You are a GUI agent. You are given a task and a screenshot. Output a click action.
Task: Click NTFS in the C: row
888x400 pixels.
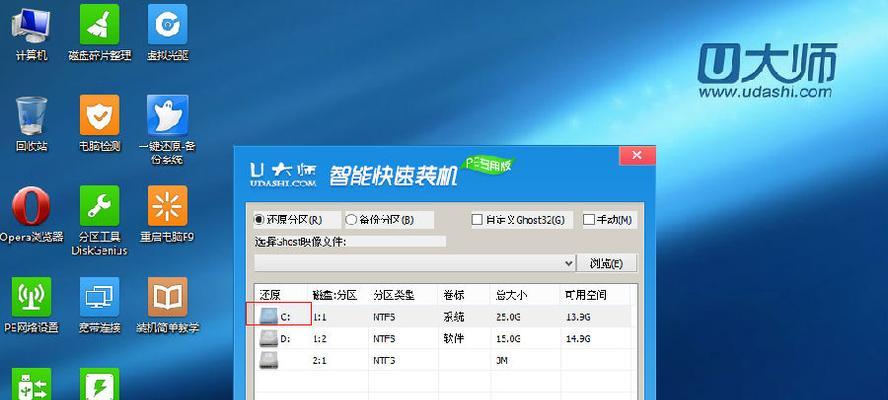pos(385,317)
